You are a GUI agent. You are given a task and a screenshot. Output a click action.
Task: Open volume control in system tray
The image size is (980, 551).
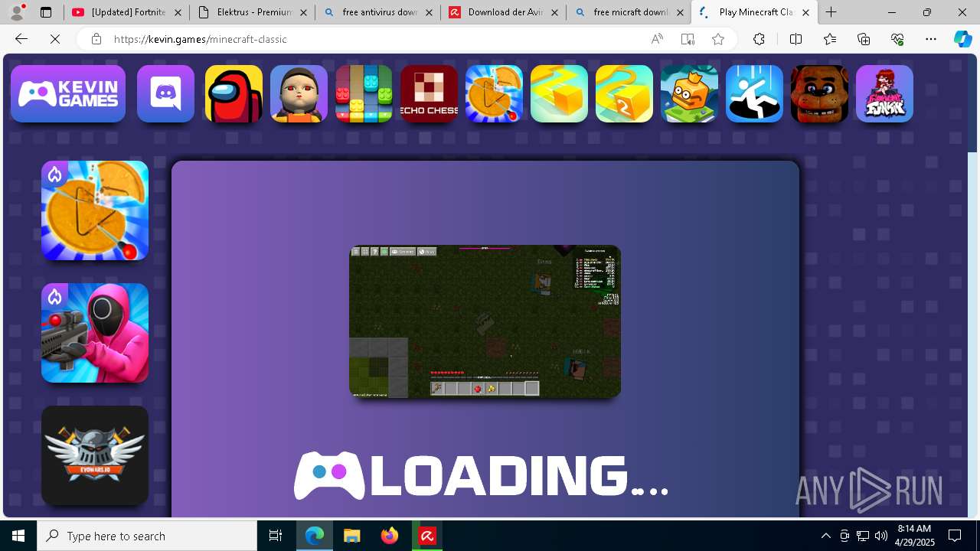coord(881,536)
